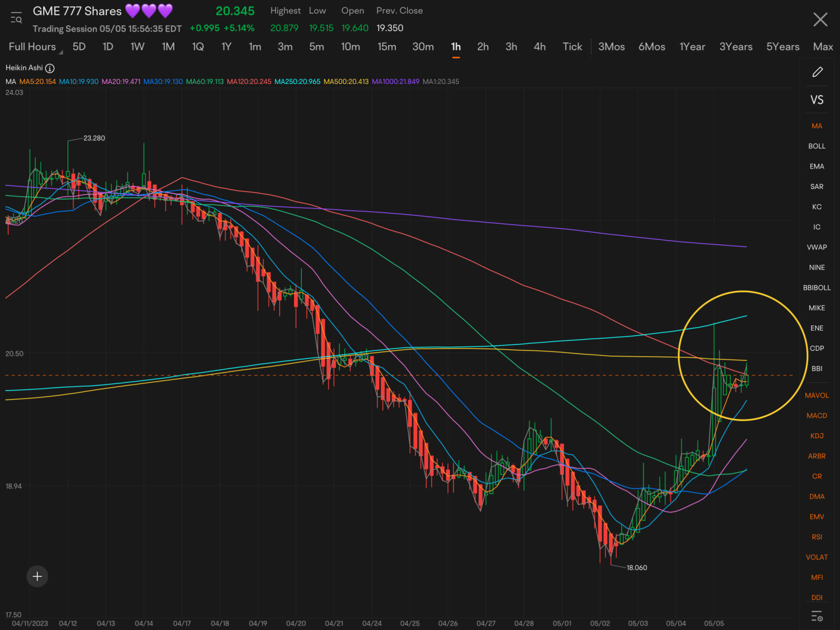This screenshot has width=840, height=630.
Task: Open the VS compare option
Action: tap(817, 100)
